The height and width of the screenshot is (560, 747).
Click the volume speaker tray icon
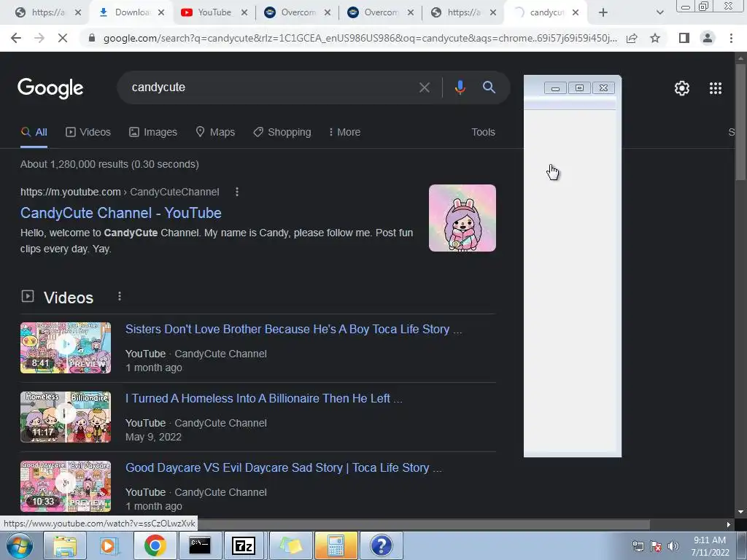tap(673, 546)
